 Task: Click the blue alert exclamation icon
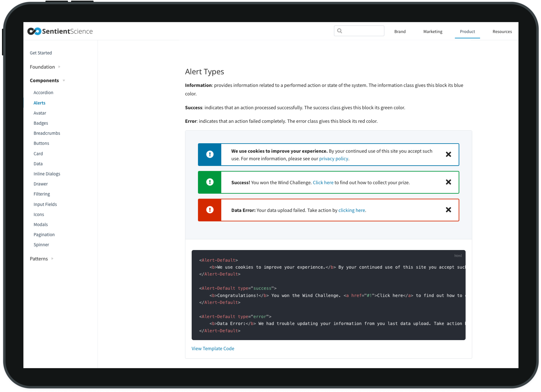(210, 154)
